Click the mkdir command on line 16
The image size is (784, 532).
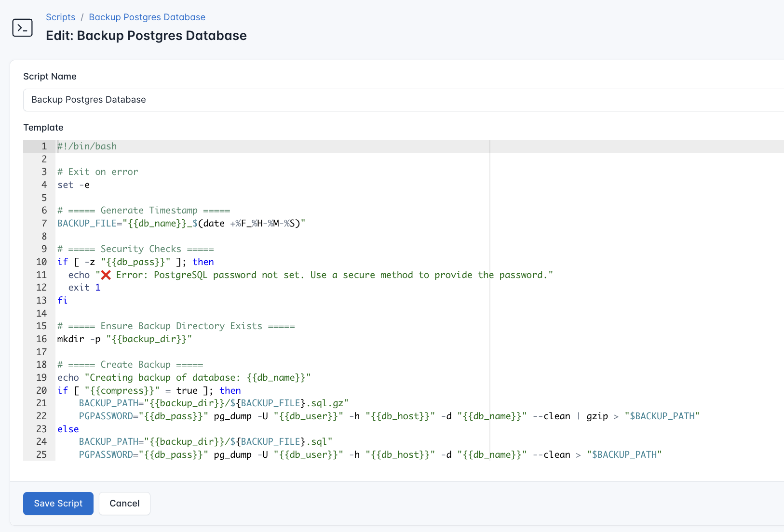click(70, 339)
